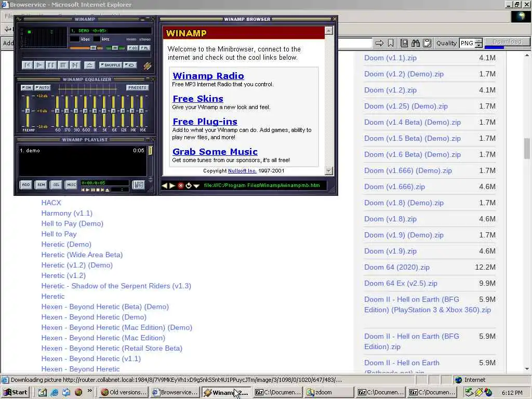Adjust the PREAMP equalizer slider
532x399 pixels.
(x=28, y=111)
